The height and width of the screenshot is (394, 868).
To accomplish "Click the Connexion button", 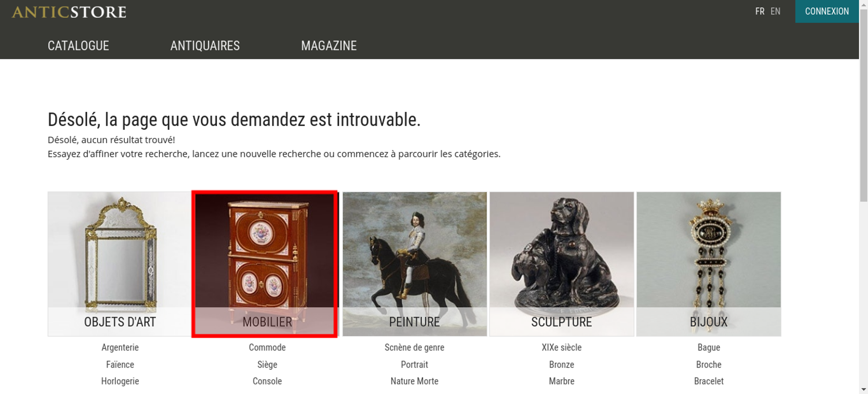I will click(x=827, y=11).
